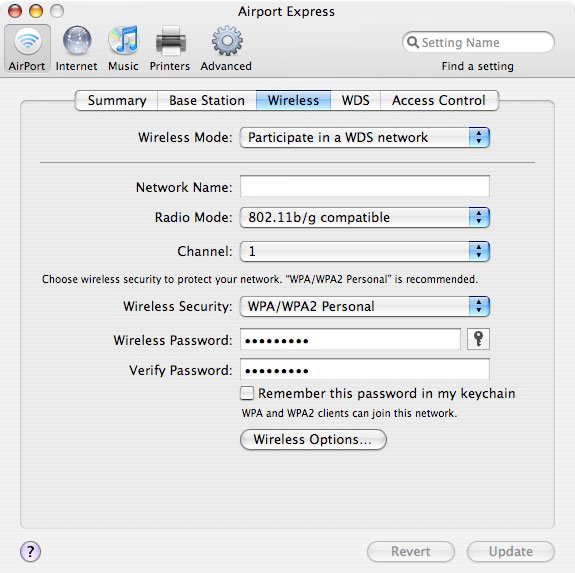This screenshot has height=573, width=575.
Task: Open the Printers settings icon
Action: (170, 48)
